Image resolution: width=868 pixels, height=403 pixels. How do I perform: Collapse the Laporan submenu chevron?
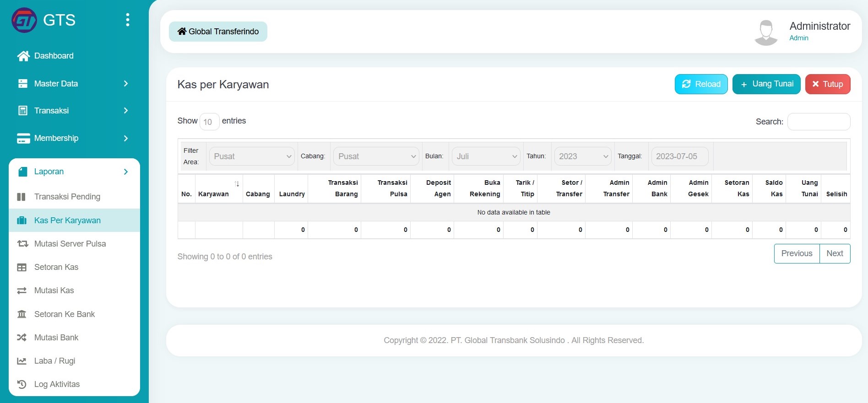[126, 172]
